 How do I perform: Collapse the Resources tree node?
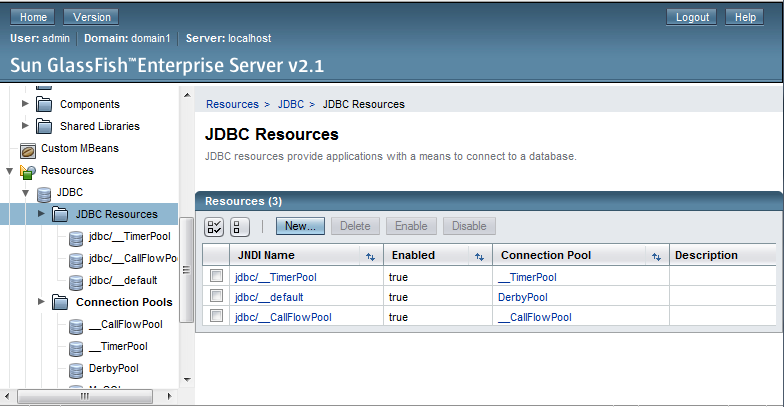[10, 171]
